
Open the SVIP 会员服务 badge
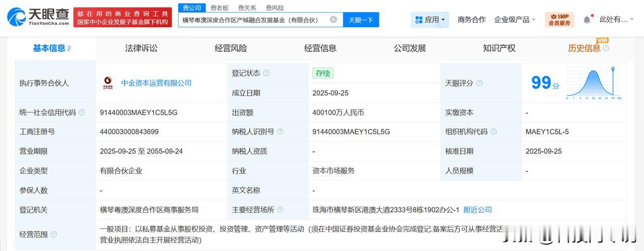(559, 20)
